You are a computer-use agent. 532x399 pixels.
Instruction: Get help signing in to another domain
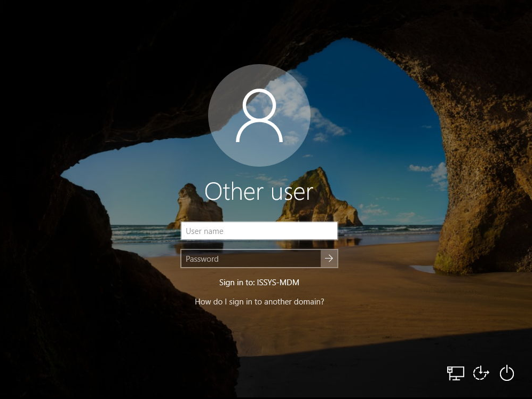(x=259, y=302)
